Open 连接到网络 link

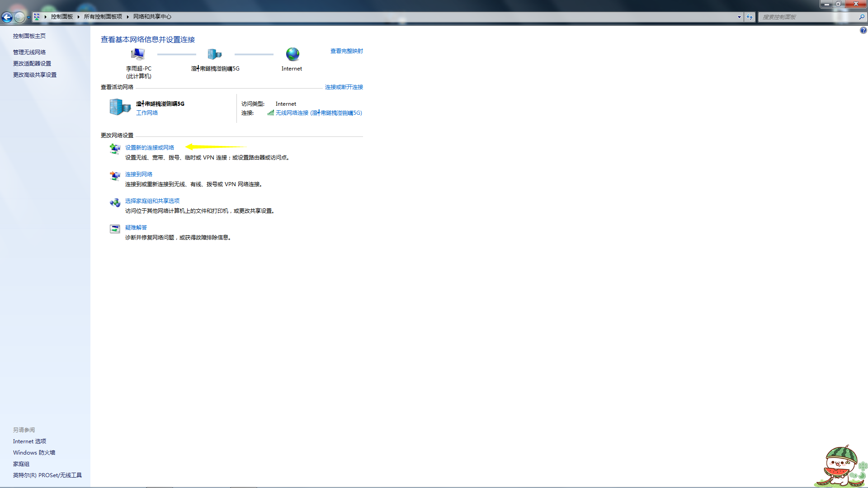[139, 174]
